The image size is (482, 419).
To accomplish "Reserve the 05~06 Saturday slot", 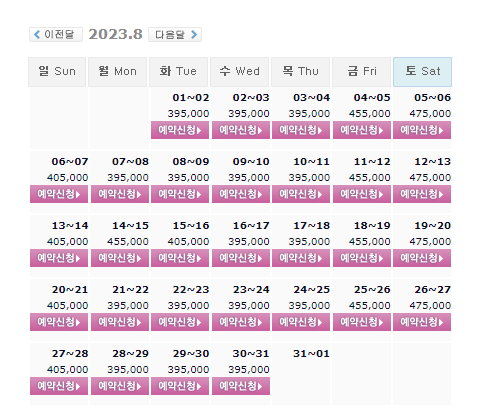I will [x=422, y=130].
